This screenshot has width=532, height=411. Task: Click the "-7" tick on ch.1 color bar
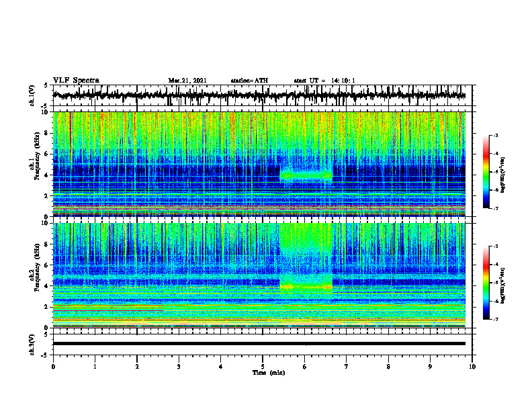click(x=496, y=208)
